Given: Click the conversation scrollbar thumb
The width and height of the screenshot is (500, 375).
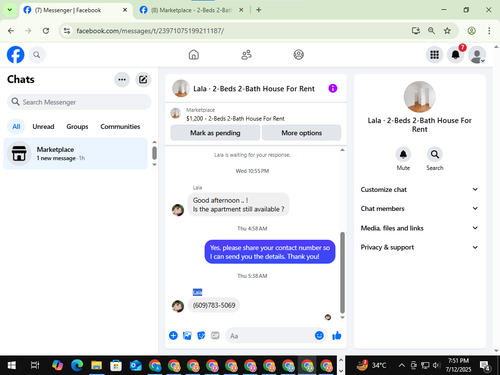Looking at the screenshot, I should pyautogui.click(x=342, y=272).
